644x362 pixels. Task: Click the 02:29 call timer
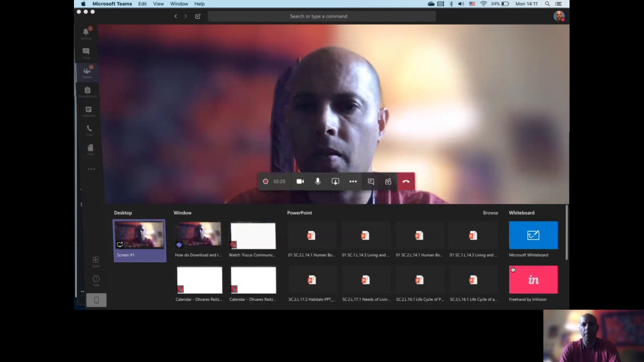click(279, 182)
